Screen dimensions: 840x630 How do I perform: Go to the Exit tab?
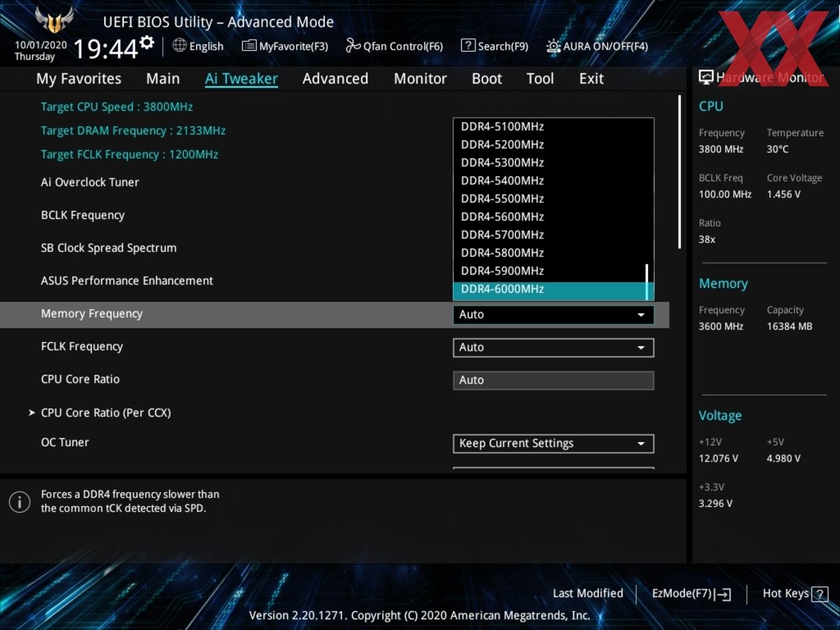(x=591, y=78)
